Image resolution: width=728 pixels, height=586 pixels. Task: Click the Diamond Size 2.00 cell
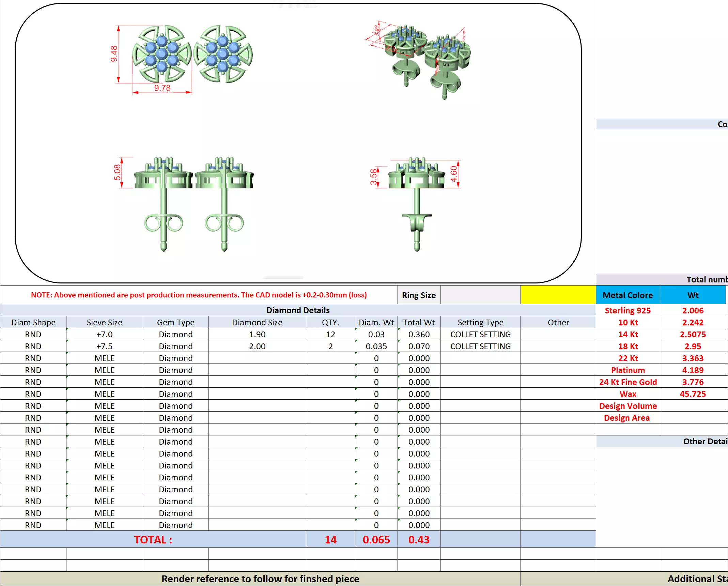[257, 346]
